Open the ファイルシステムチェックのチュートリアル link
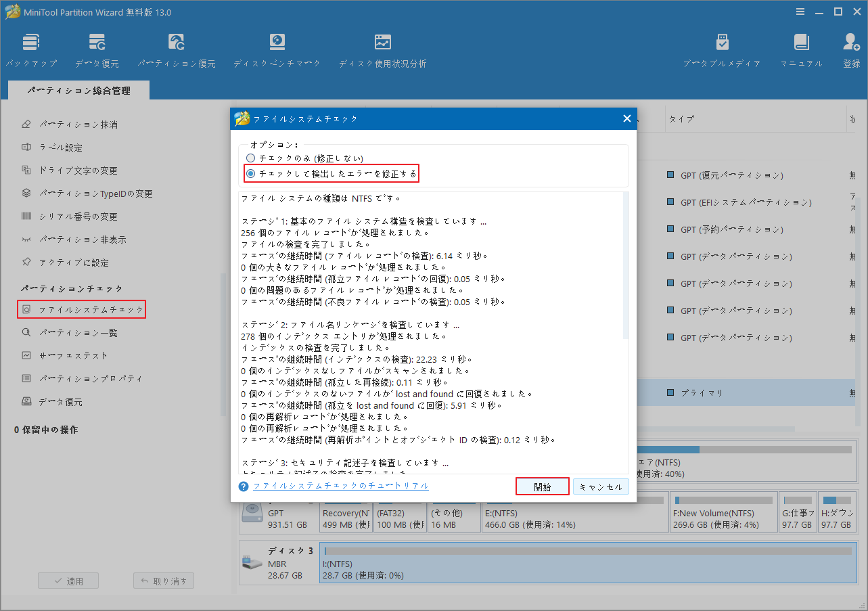This screenshot has height=611, width=868. [340, 486]
